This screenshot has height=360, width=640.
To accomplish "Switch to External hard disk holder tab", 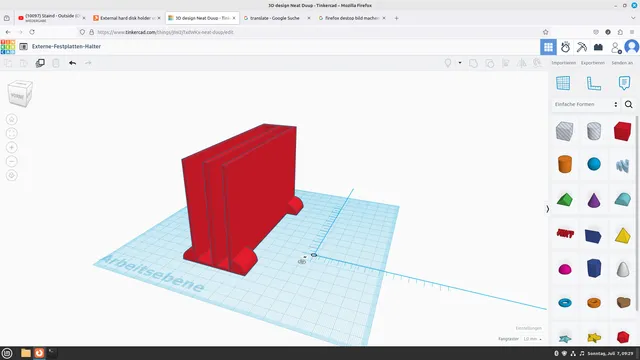I will [127, 18].
